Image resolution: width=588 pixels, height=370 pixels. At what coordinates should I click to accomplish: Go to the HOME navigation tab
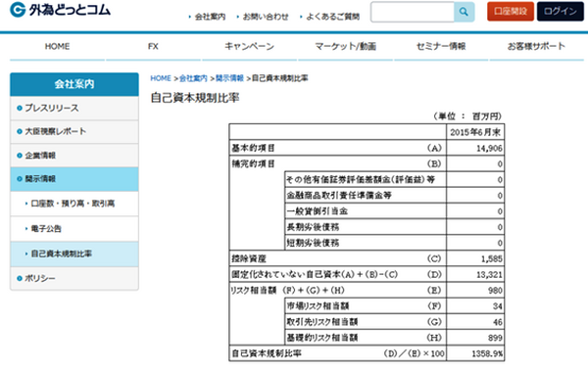[57, 46]
